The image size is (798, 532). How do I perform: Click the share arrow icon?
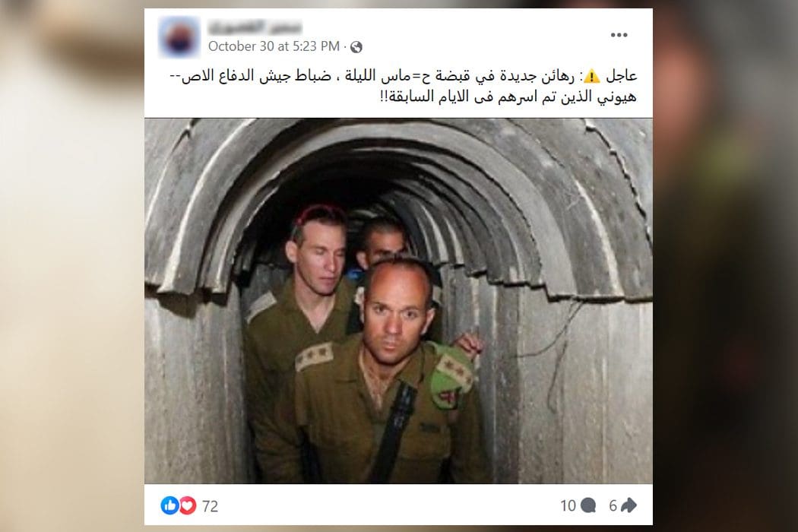[x=629, y=505]
